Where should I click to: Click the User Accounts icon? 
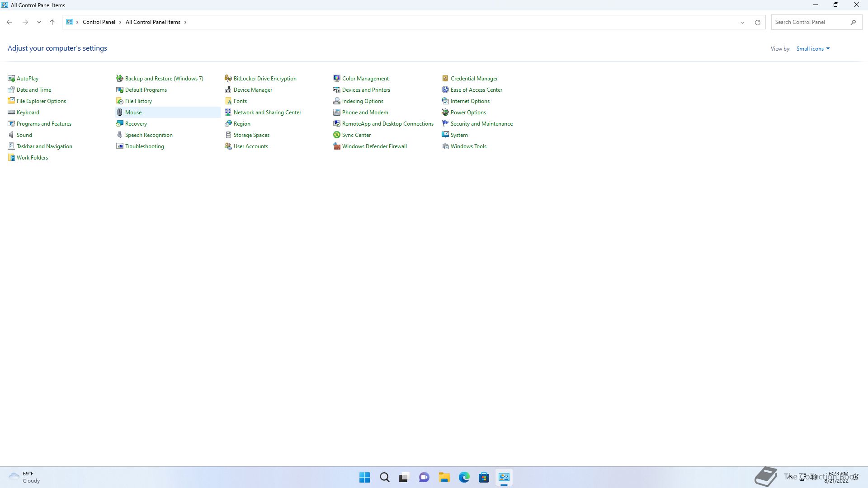[x=228, y=146]
